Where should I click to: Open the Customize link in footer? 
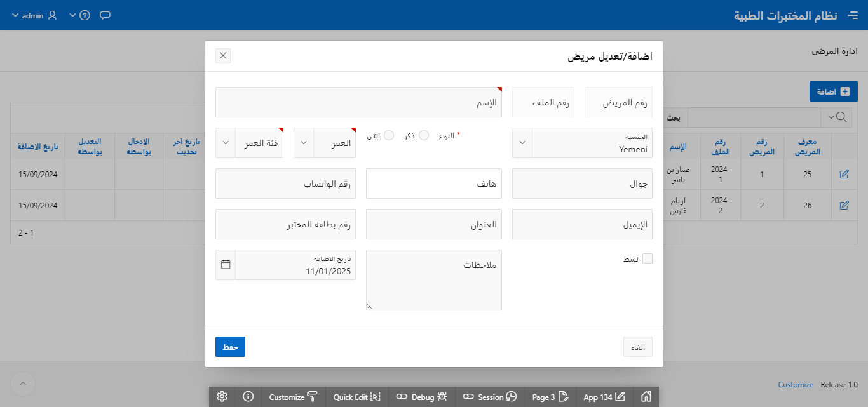pos(796,385)
